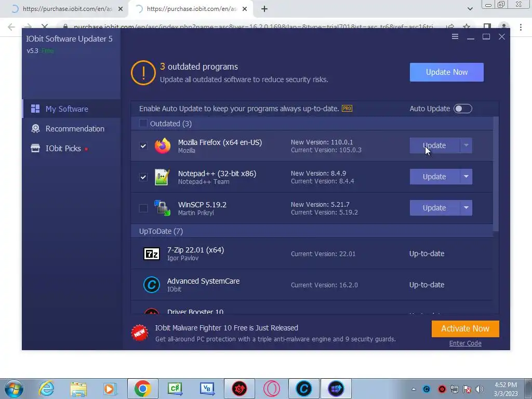Open Windows Explorer folder in taskbar
The image size is (532, 399).
coord(78,389)
